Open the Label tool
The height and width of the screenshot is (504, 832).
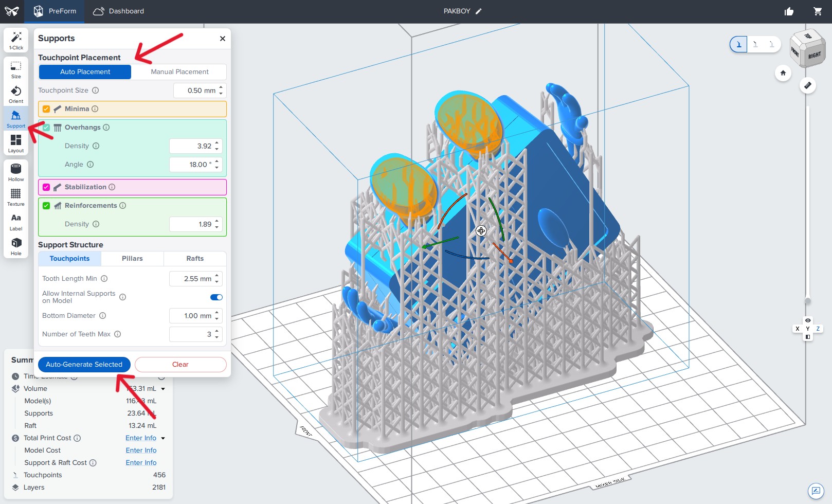[x=15, y=221]
